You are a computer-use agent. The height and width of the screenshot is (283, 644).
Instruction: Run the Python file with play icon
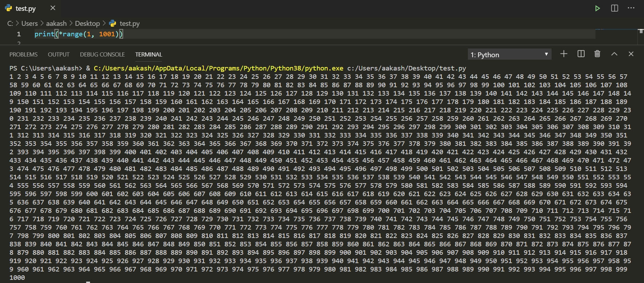[x=597, y=8]
